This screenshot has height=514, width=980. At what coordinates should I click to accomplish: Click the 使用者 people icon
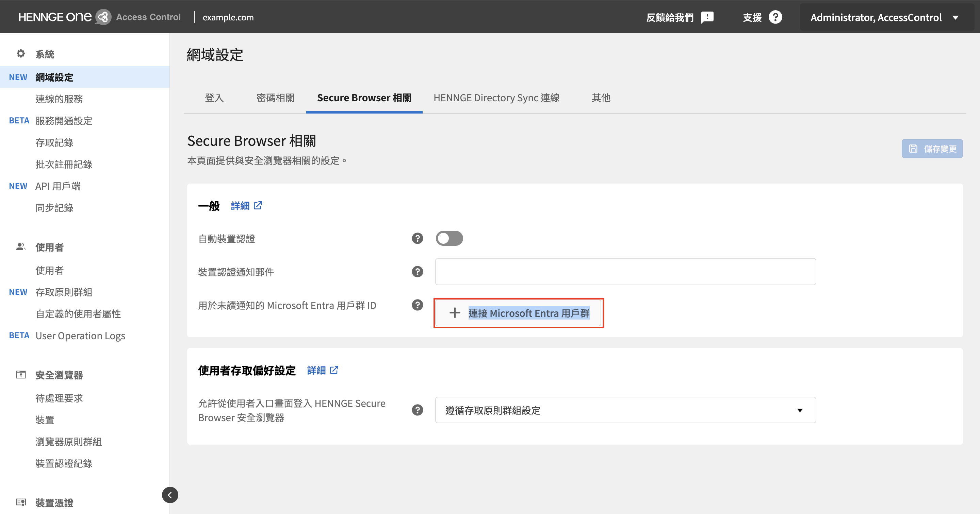click(x=21, y=247)
